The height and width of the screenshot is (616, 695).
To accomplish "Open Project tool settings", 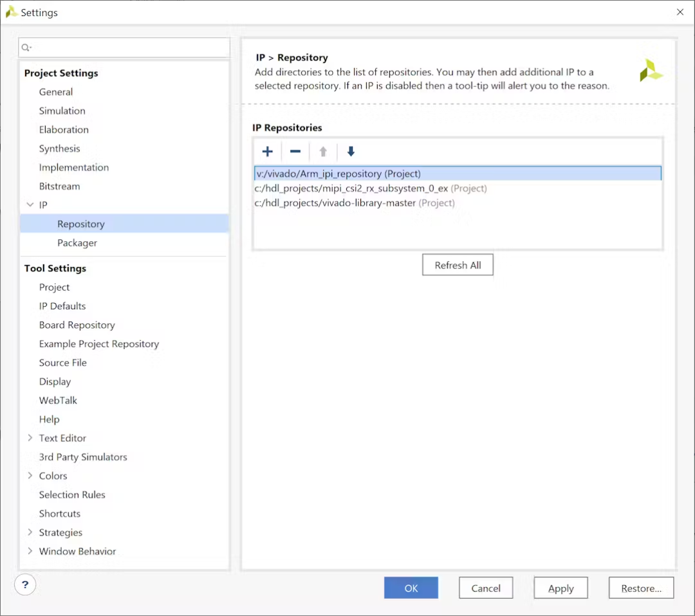I will point(54,287).
